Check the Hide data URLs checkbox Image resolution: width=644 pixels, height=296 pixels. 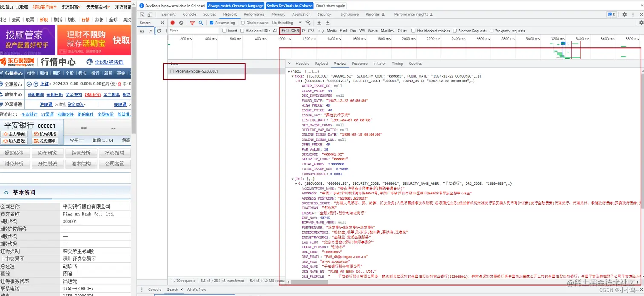point(242,31)
